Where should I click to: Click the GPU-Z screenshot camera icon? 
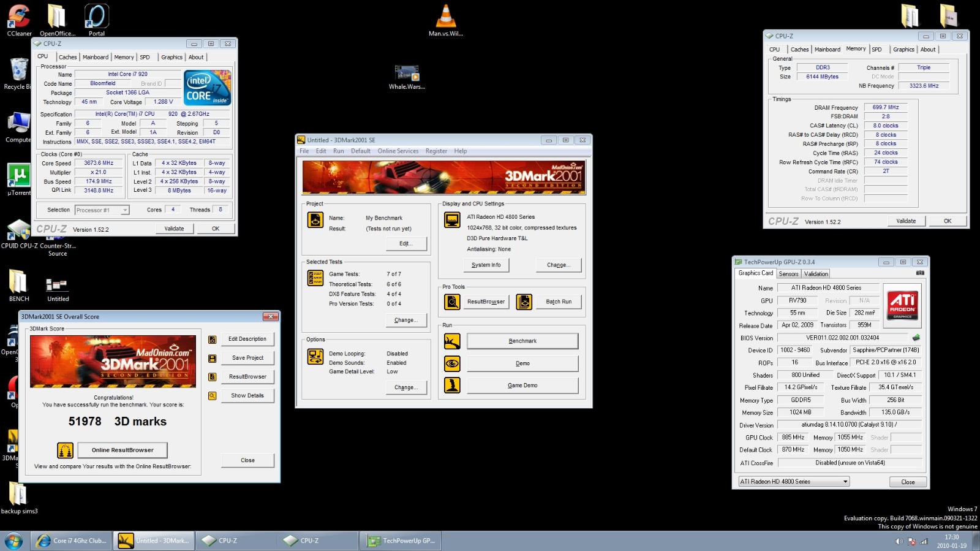920,273
